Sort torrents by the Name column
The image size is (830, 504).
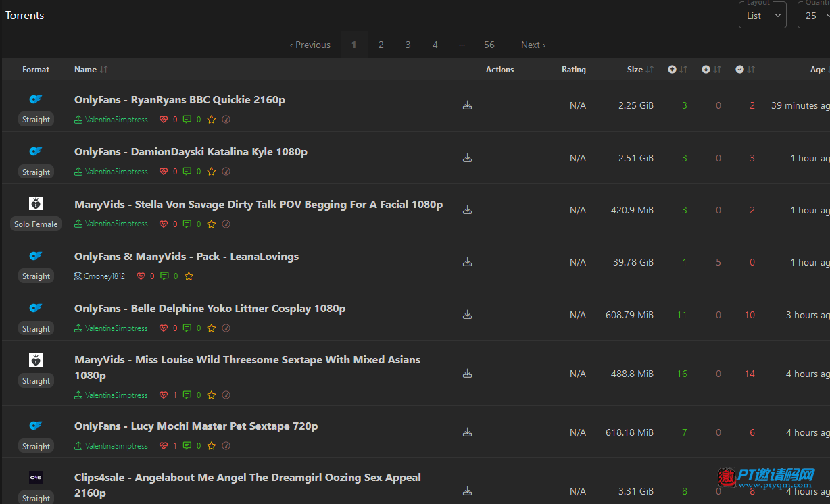tap(91, 70)
